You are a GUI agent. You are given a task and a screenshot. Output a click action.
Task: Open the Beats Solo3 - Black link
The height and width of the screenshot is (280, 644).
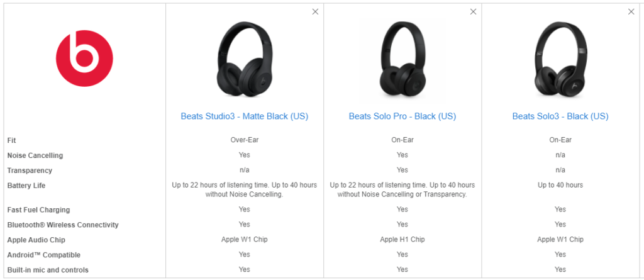pos(560,116)
